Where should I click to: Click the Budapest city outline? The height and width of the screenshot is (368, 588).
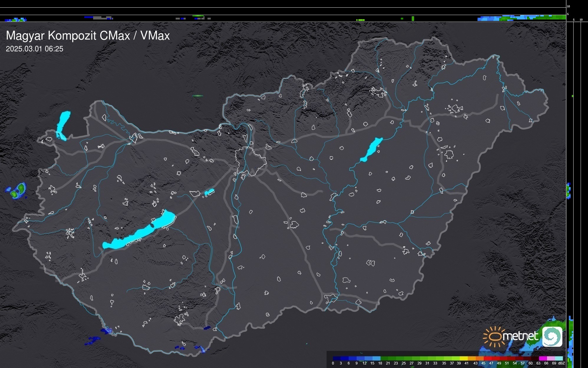coord(251,161)
